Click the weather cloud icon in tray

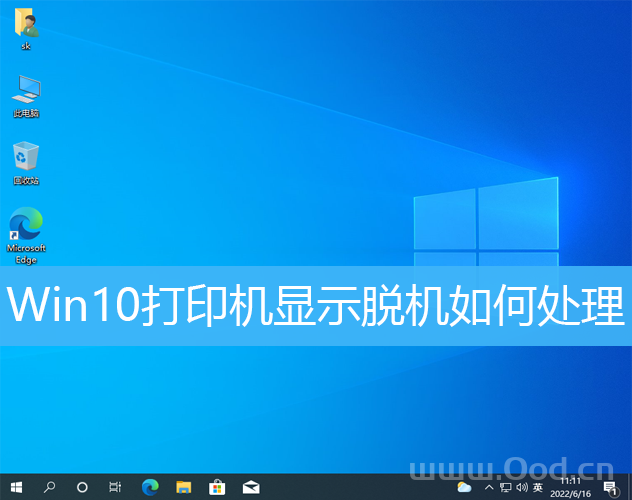pos(464,487)
